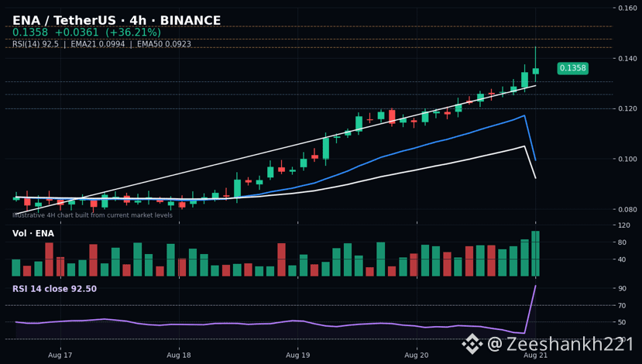
Task: Click the Aug 20 date label
Action: [417, 355]
